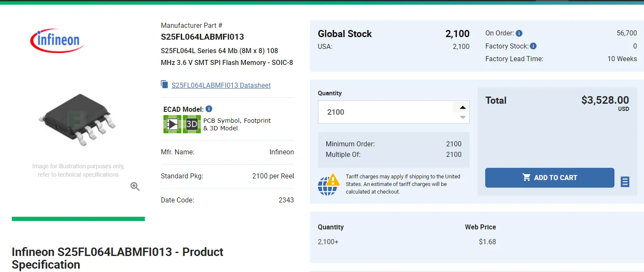
Task: Click the globe tariff warning icon
Action: (329, 184)
